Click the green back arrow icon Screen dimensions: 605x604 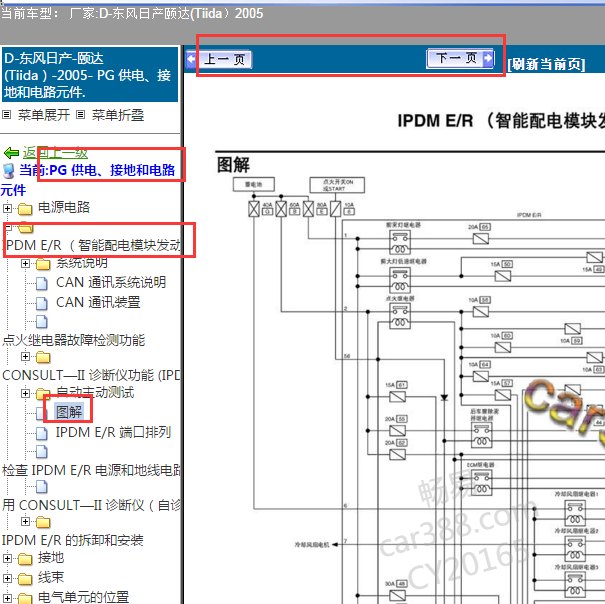tap(11, 153)
